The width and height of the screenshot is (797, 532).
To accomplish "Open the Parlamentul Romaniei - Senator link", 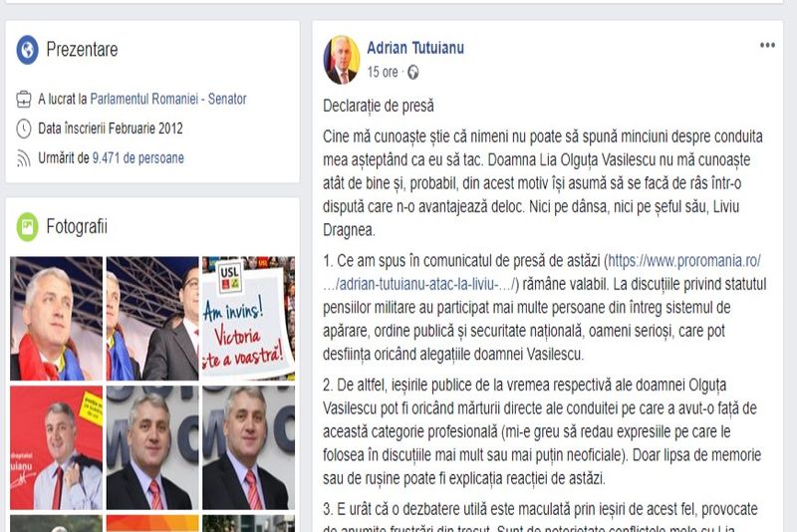I will [x=168, y=99].
